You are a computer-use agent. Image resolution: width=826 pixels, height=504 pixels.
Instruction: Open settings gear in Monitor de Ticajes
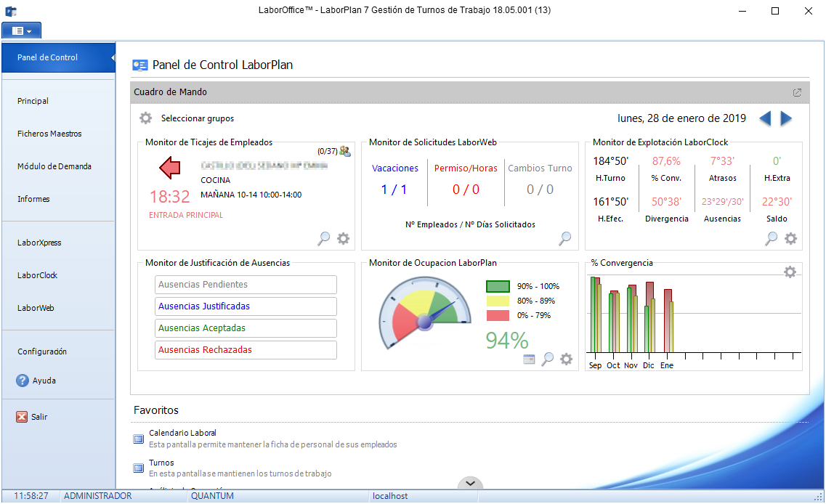click(343, 239)
